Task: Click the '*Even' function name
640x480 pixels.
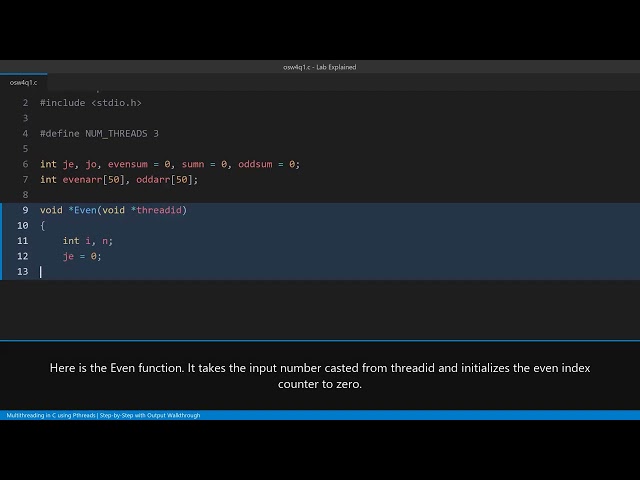Action: click(x=82, y=210)
